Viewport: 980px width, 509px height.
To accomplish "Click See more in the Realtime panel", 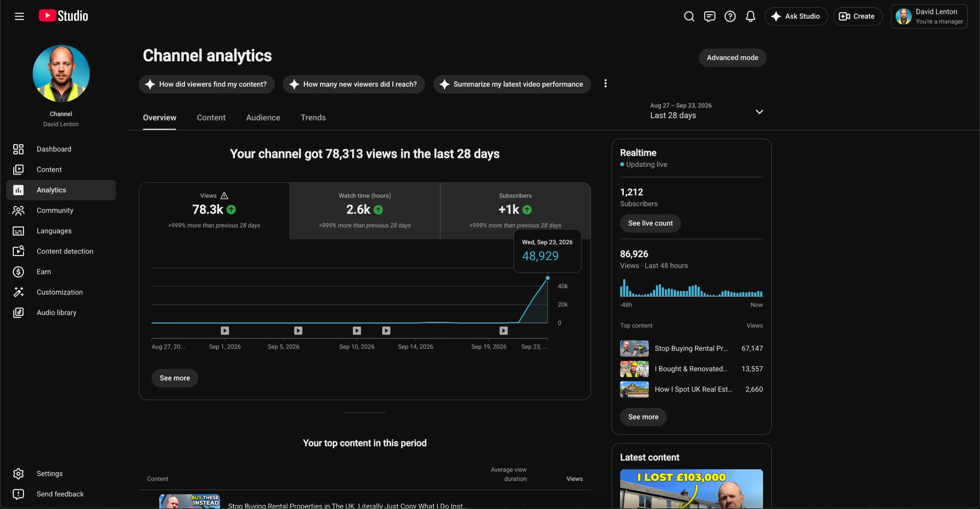I will 643,417.
